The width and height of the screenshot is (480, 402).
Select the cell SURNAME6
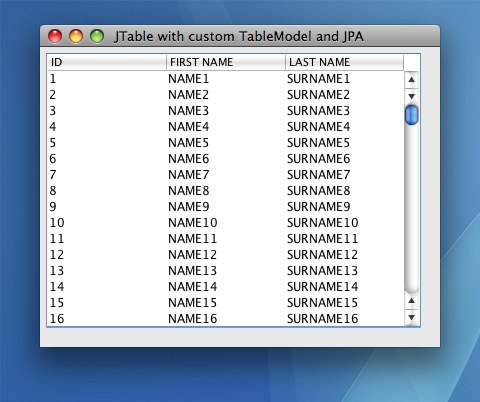coord(345,159)
